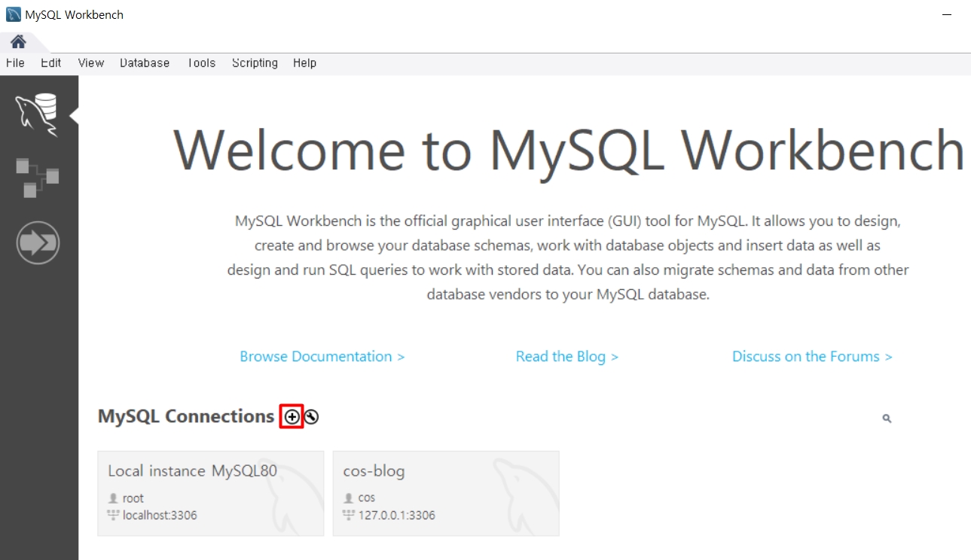The width and height of the screenshot is (971, 560).
Task: Open the Models sidebar icon
Action: coord(38,178)
